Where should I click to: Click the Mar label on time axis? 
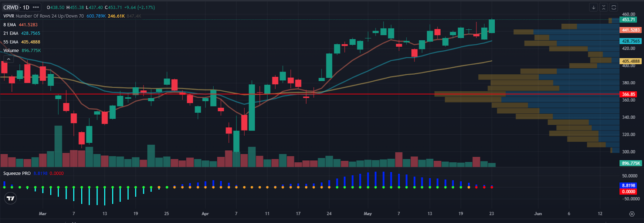pyautogui.click(x=43, y=214)
